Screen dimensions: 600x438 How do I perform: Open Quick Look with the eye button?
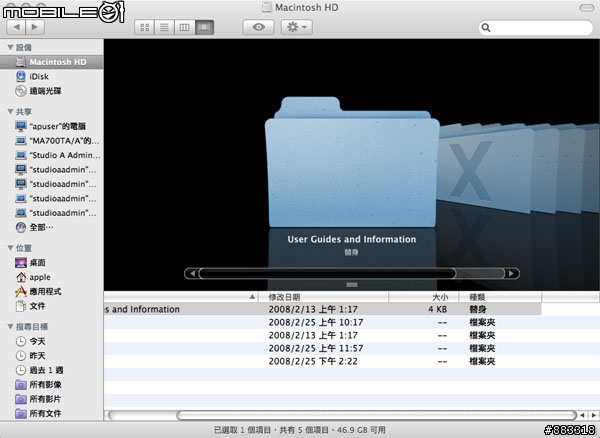(x=258, y=27)
